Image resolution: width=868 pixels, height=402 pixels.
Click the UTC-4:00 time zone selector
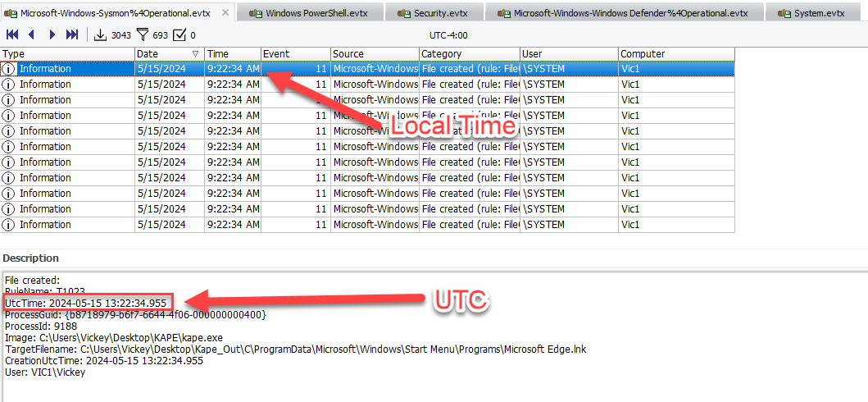(448, 35)
